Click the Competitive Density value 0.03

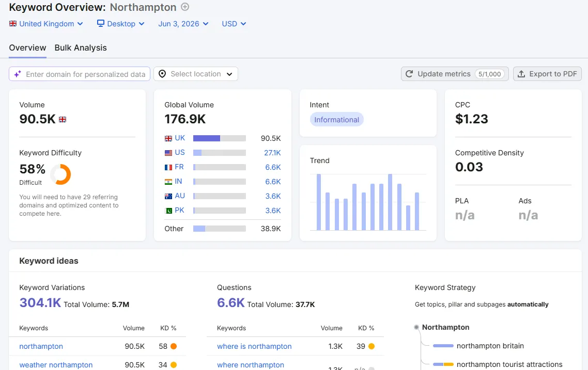[x=469, y=167]
